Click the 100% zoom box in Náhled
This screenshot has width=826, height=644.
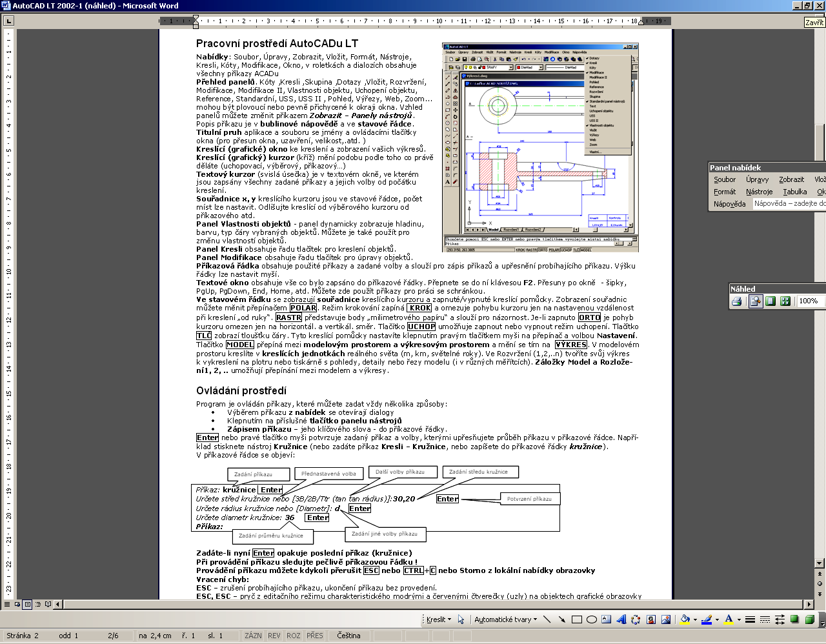pyautogui.click(x=811, y=301)
